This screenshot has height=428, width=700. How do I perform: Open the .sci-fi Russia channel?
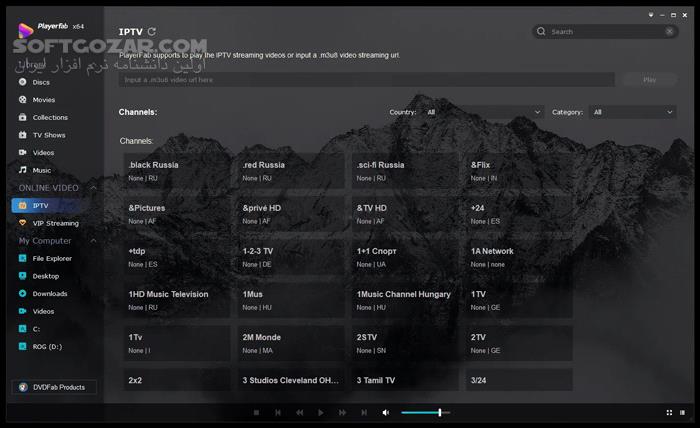(x=405, y=170)
